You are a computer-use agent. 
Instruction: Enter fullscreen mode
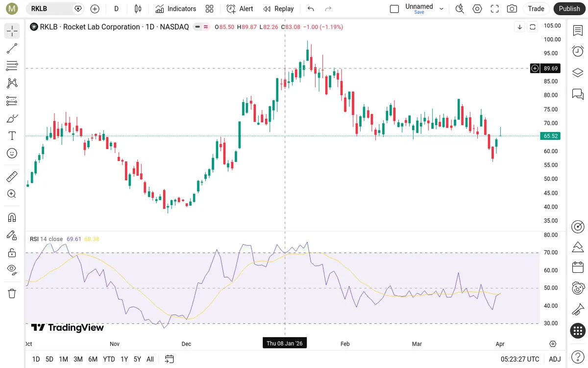[x=495, y=9]
